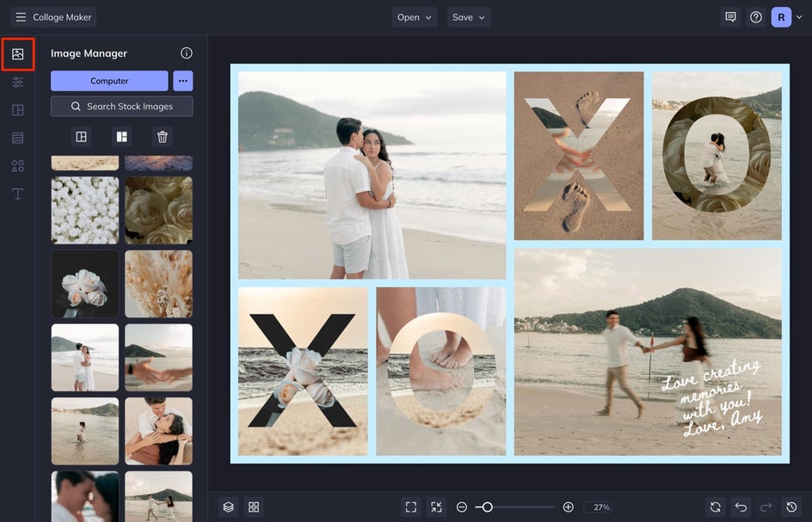Click the Undo arrow
Viewport: 812px width, 522px height.
[741, 507]
